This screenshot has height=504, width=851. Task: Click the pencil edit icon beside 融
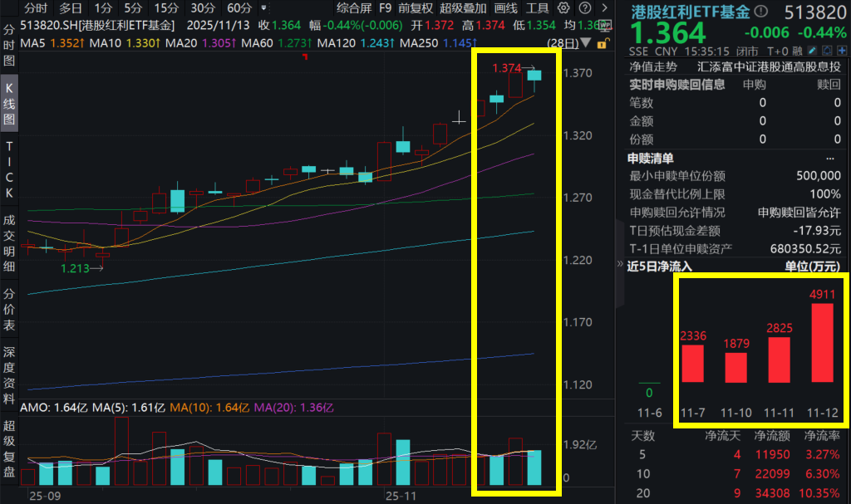[x=813, y=51]
